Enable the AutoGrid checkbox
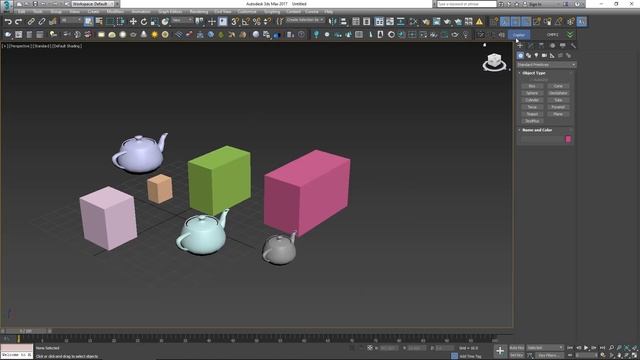Screen dimensions: 640x360 [x=540, y=80]
